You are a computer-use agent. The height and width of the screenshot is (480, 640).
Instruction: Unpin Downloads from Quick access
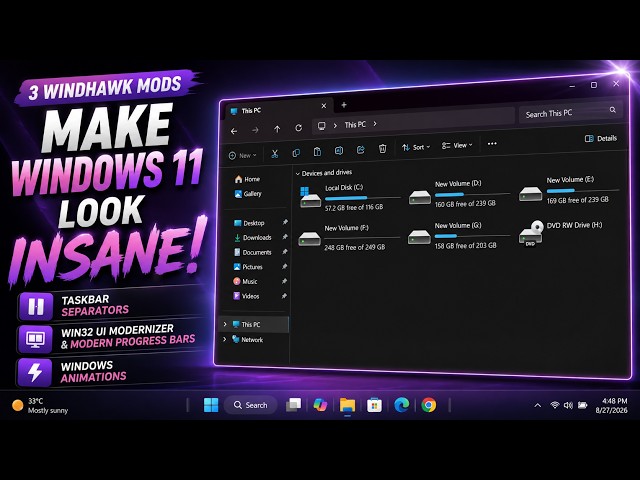285,237
